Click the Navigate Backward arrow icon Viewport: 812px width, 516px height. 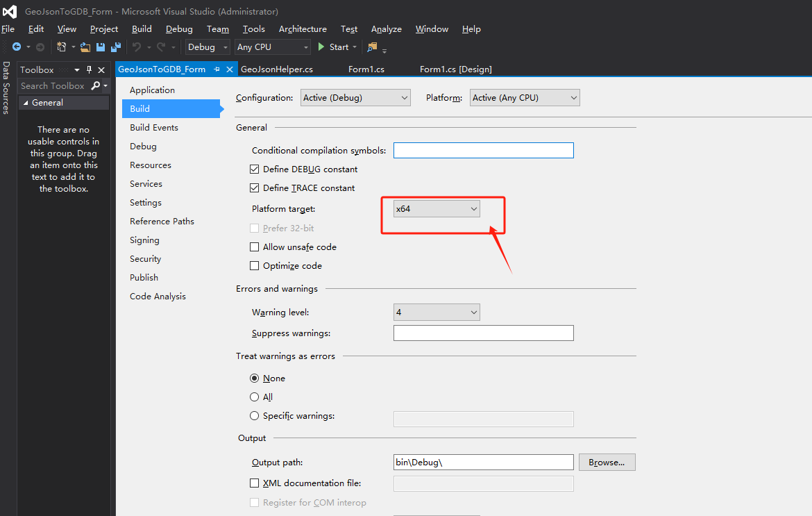17,47
